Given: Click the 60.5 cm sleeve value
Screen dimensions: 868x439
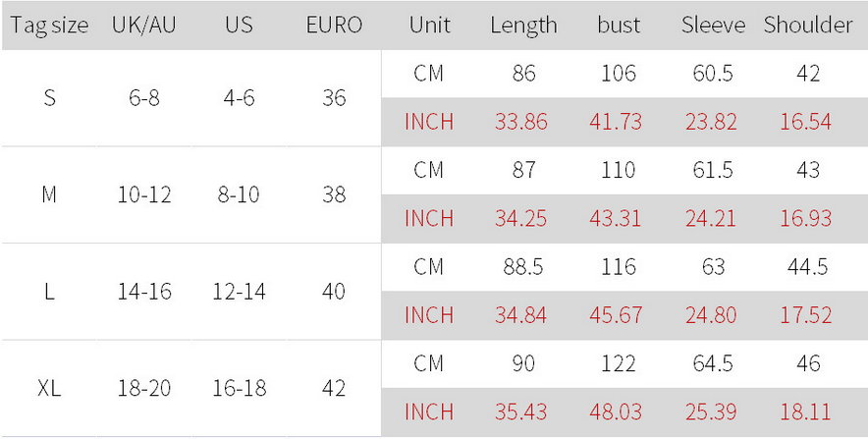Looking at the screenshot, I should [713, 74].
